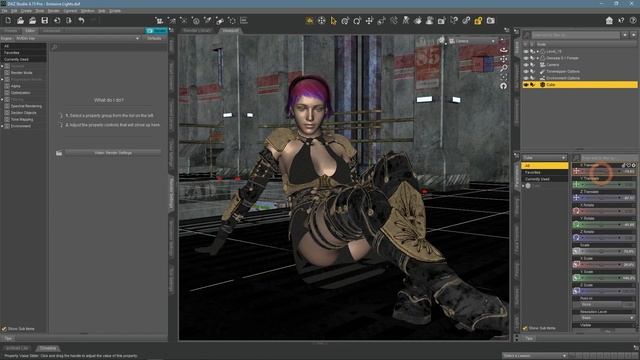Expand the Genesis Female tree node
Viewport: 640px width, 360px height.
pyautogui.click(x=538, y=58)
